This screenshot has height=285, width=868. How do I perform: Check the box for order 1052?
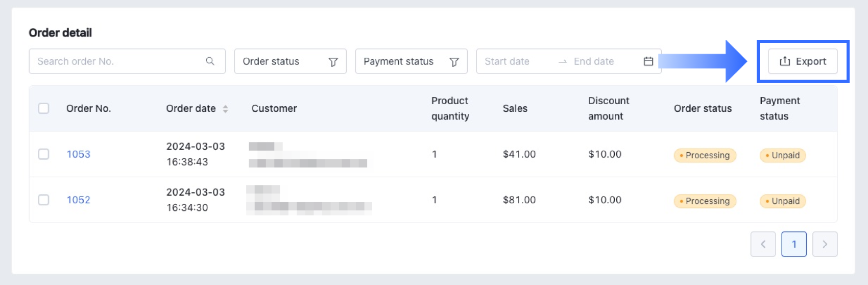pyautogui.click(x=44, y=200)
